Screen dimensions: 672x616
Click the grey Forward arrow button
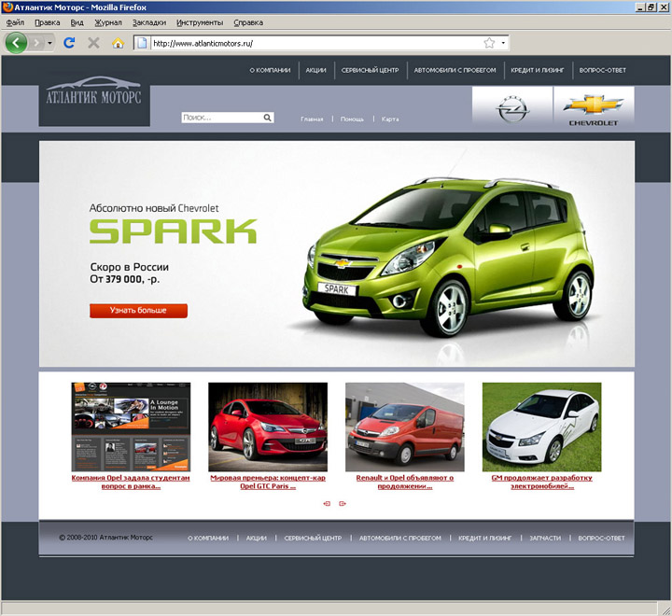[36, 43]
